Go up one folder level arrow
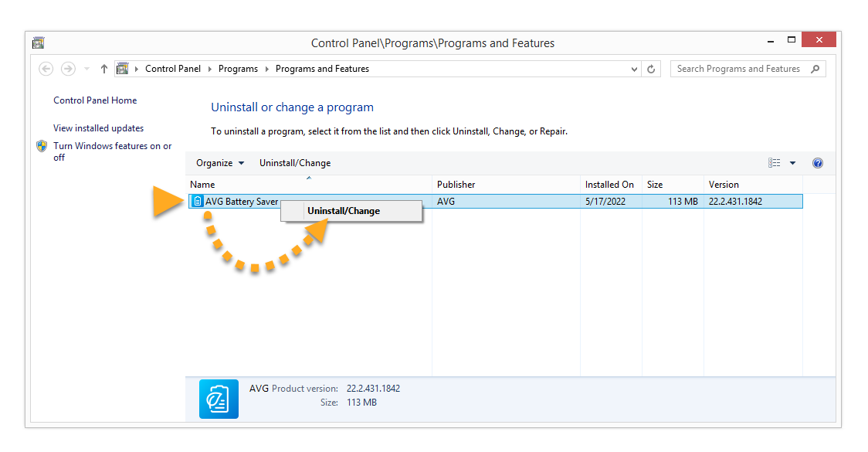The image size is (868, 452). click(x=104, y=69)
